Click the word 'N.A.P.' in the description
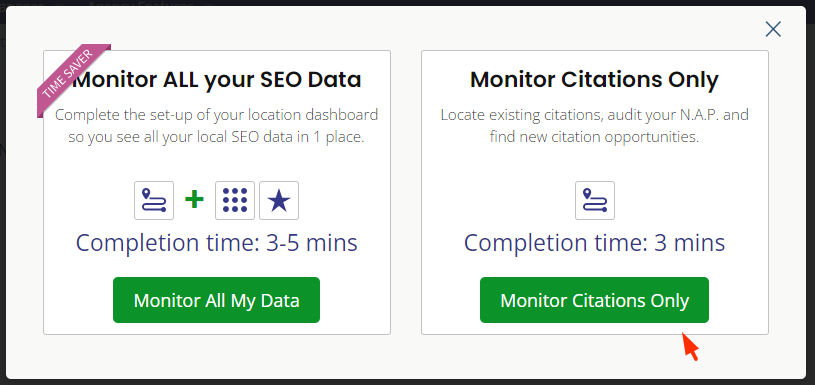This screenshot has width=815, height=385. [x=691, y=114]
